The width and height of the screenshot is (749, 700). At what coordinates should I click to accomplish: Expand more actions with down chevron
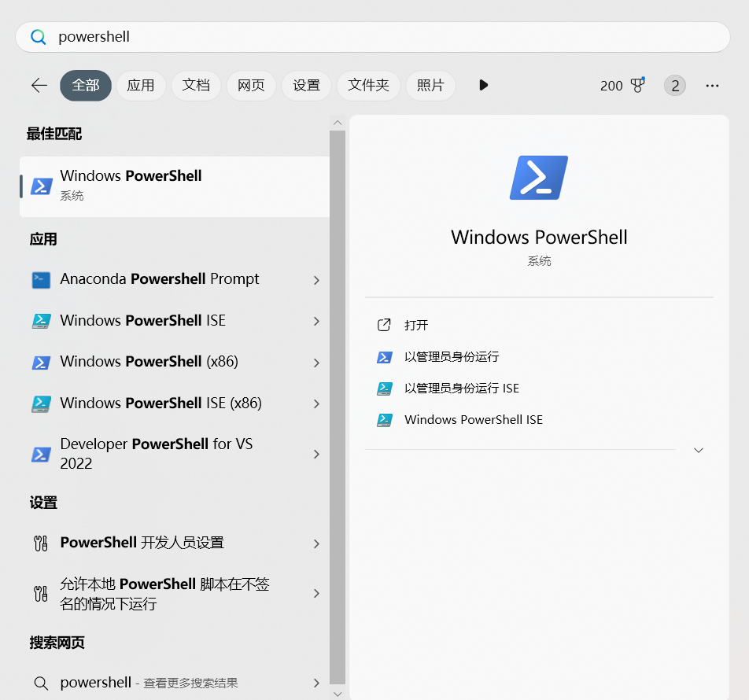pyautogui.click(x=699, y=450)
